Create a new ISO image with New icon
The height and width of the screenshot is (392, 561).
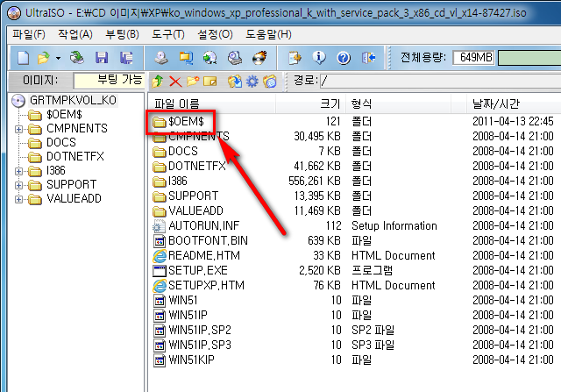24,58
